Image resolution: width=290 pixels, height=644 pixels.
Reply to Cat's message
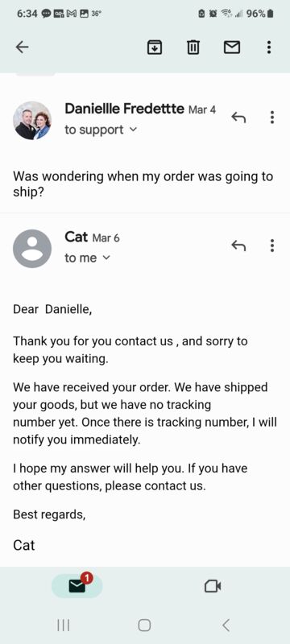[238, 246]
